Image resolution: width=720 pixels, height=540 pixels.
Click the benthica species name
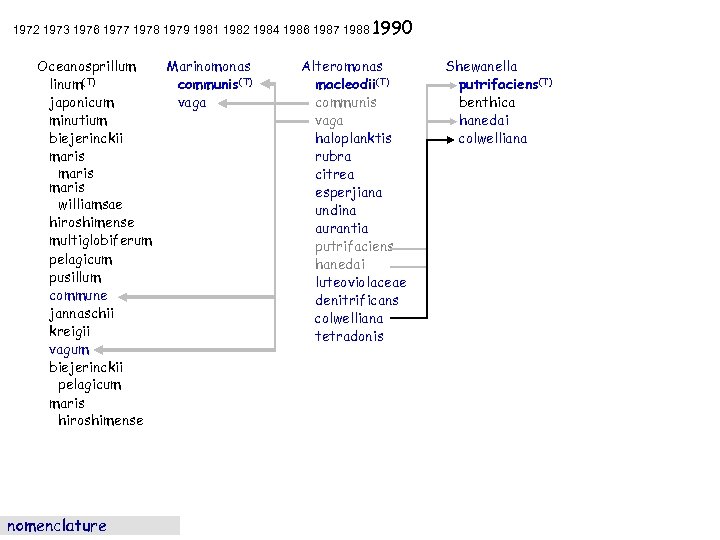coord(487,102)
